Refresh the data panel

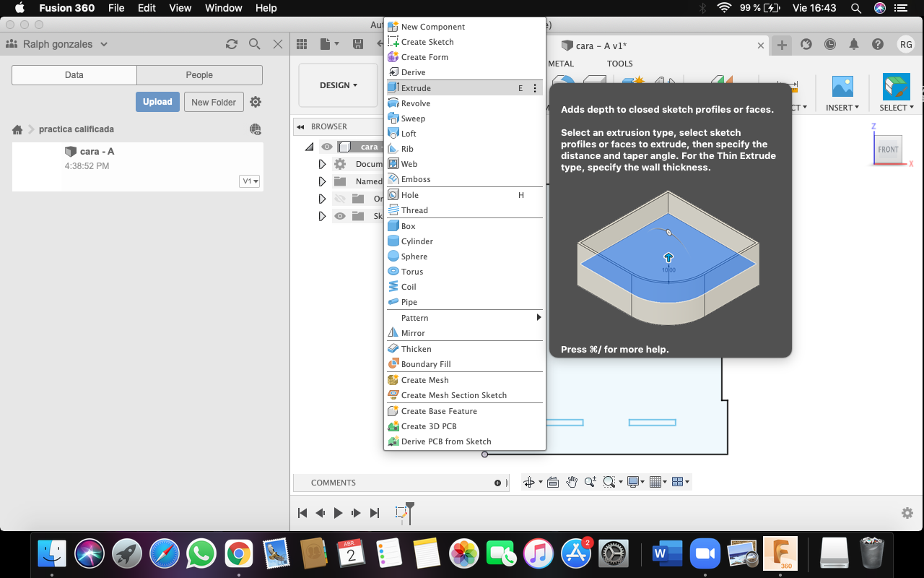232,44
